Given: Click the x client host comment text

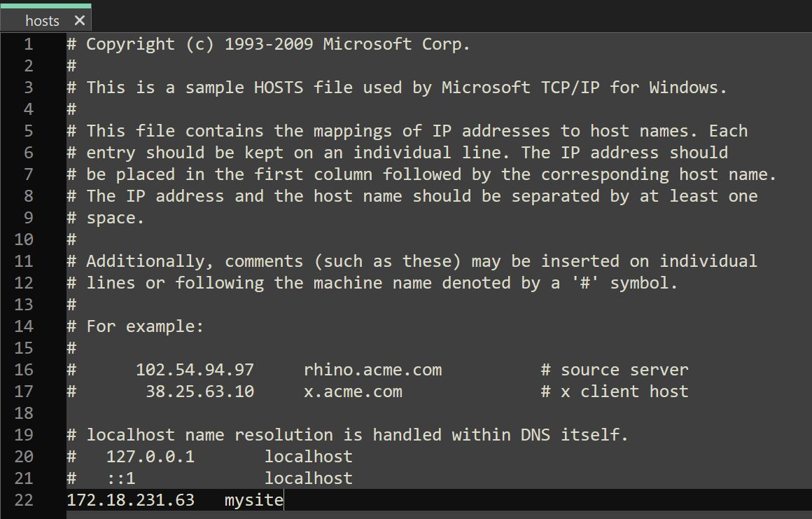Looking at the screenshot, I should (616, 391).
